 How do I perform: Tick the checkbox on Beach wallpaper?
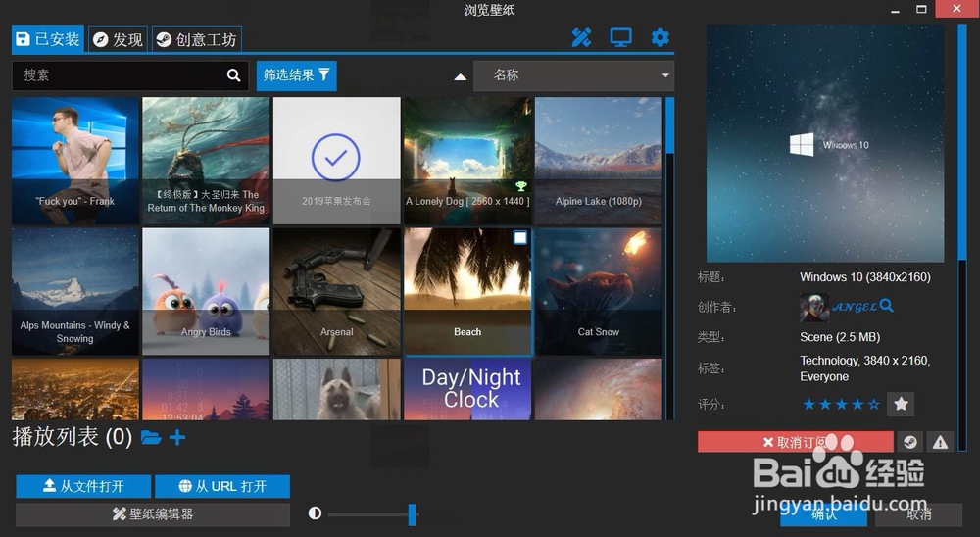(520, 237)
